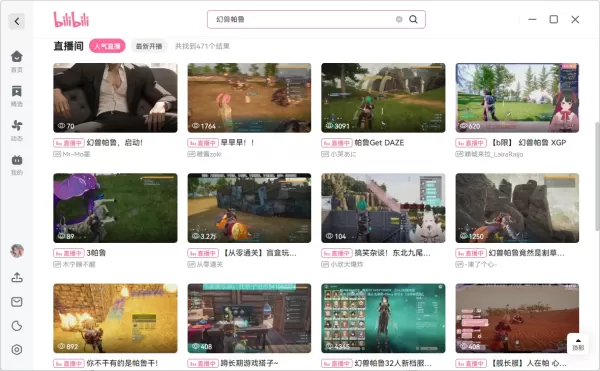This screenshot has width=600, height=371.
Task: Open the stream thumbnail with 1764 viewers
Action: click(249, 98)
